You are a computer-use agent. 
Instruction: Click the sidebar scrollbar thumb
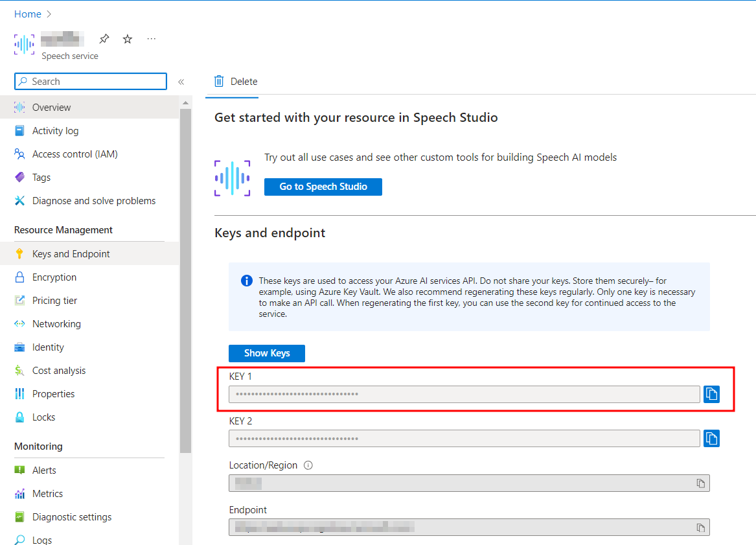point(186,281)
